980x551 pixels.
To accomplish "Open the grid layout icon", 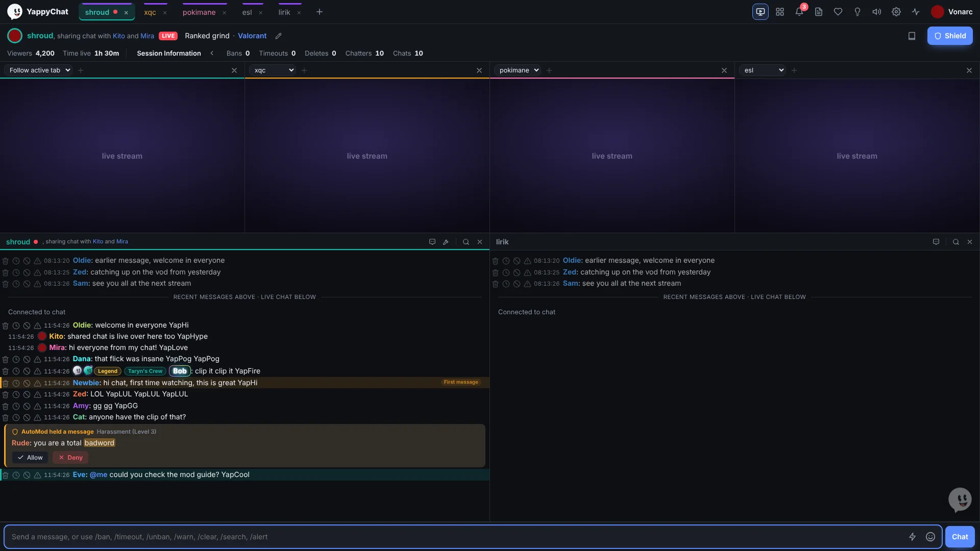I will click(x=780, y=12).
